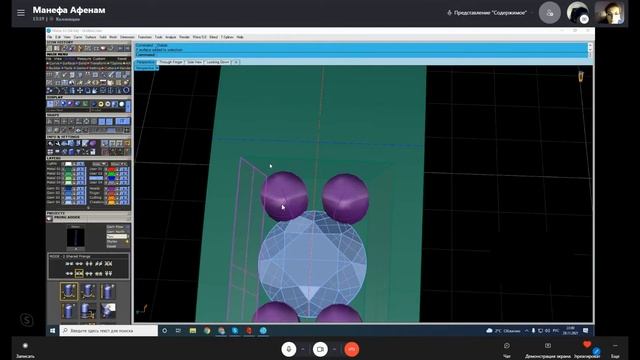This screenshot has height=360, width=640.
Task: Choose last prong arrangement in bottom row
Action: coord(108,273)
